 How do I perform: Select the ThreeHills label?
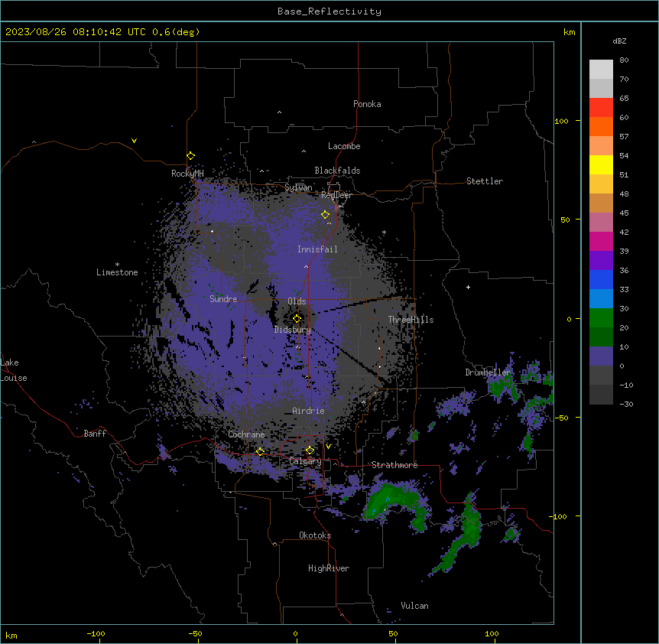pos(411,320)
